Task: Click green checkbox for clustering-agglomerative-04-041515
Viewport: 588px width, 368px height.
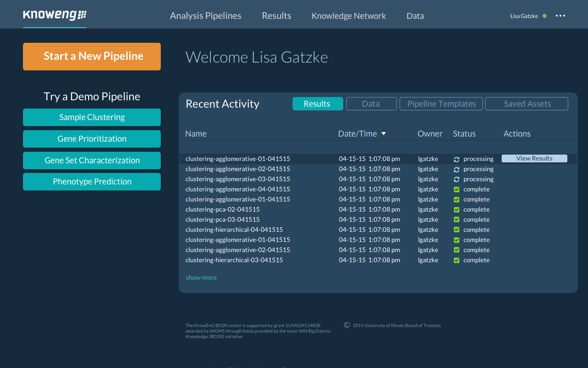Action: [456, 190]
